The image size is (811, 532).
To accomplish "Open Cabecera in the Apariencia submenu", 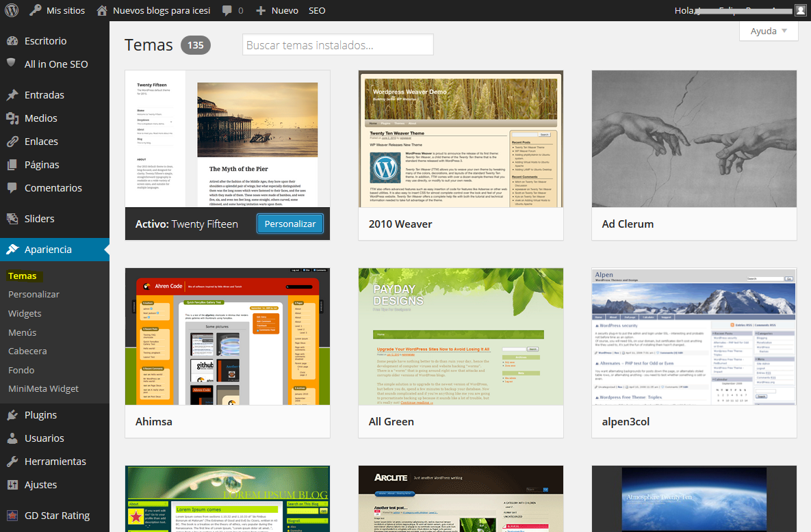I will 27,351.
